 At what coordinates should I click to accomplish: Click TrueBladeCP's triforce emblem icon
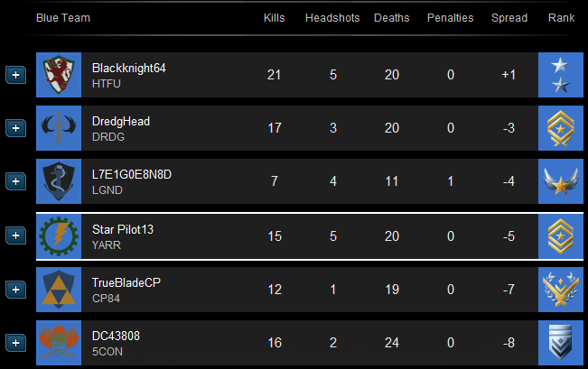pyautogui.click(x=59, y=290)
